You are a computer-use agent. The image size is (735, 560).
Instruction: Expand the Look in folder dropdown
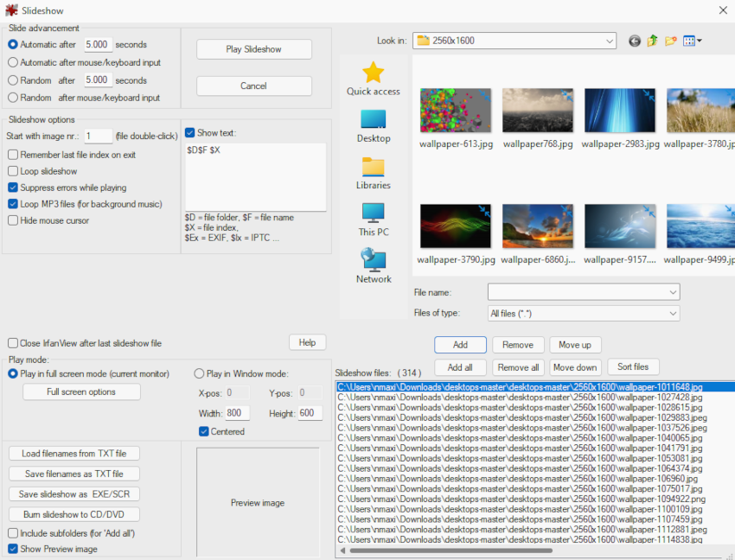pyautogui.click(x=610, y=41)
